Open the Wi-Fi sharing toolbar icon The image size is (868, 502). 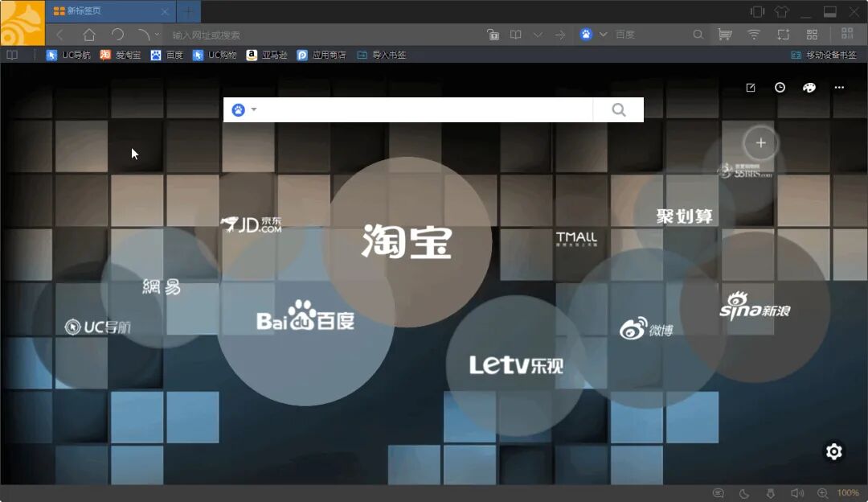point(753,35)
